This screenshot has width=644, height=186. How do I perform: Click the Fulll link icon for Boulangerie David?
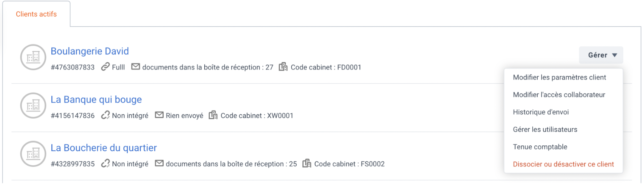[105, 67]
